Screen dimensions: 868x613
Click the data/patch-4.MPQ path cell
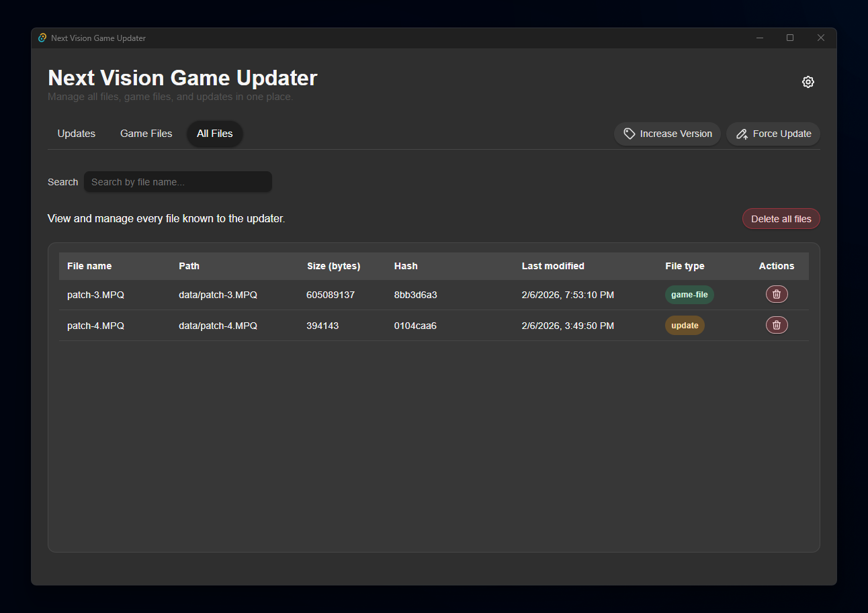coord(218,326)
